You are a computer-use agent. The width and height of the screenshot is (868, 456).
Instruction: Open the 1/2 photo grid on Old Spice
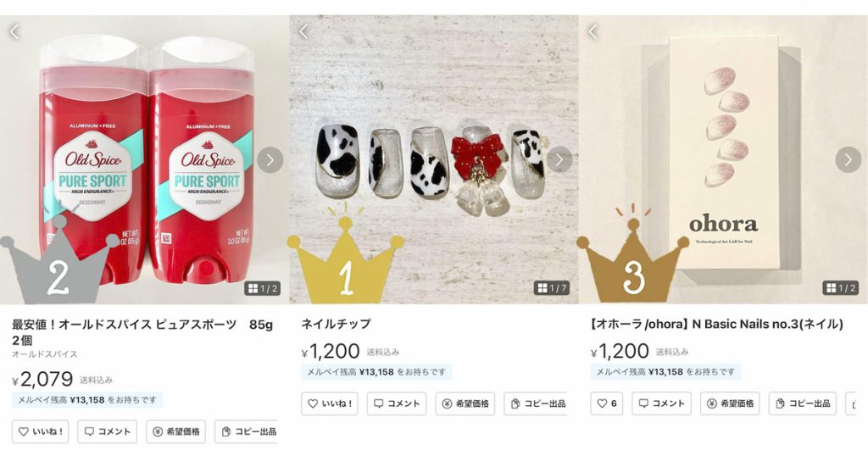coord(263,288)
